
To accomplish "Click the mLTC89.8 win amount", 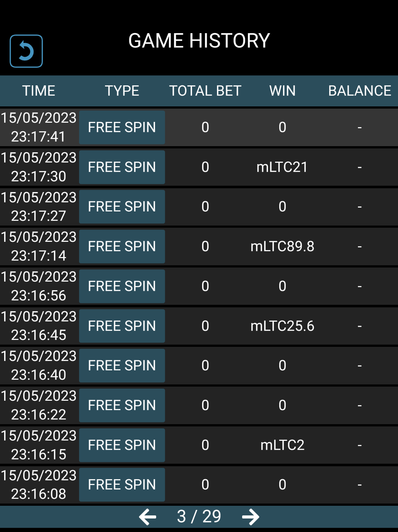I will 282,246.
